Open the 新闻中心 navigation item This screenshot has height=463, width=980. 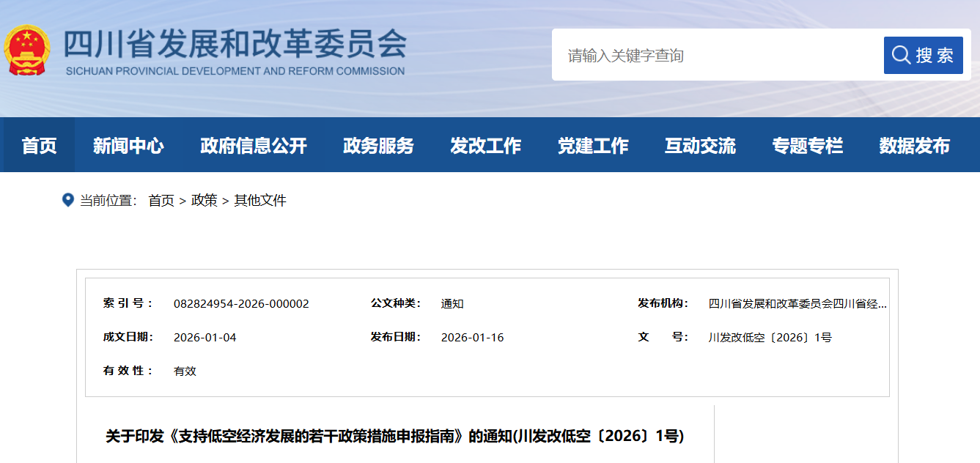tap(128, 146)
